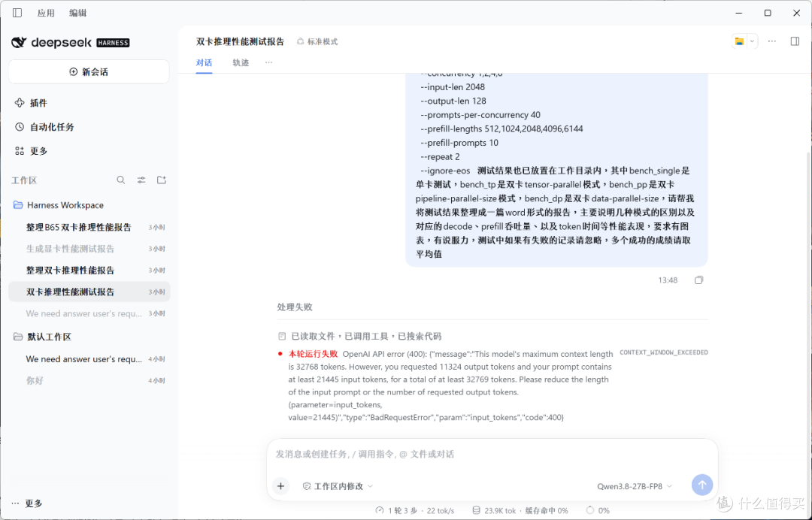Viewport: 812px width, 520px height.
Task: Open 自动化任务 automation tasks
Action: point(44,127)
